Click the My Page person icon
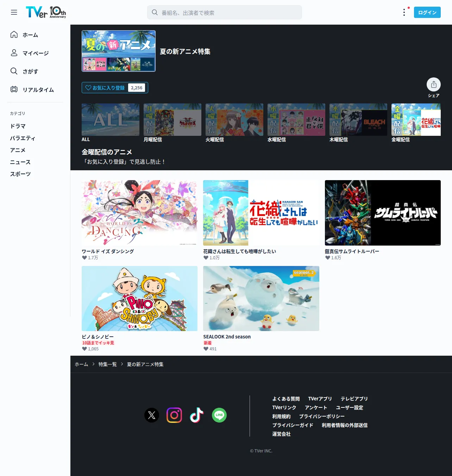 click(14, 53)
